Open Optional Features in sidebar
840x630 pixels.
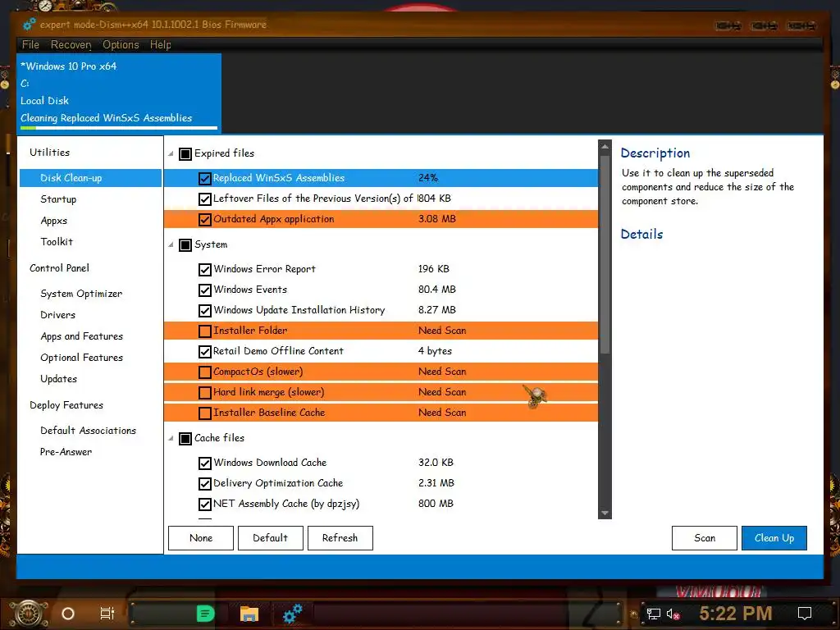pos(81,358)
